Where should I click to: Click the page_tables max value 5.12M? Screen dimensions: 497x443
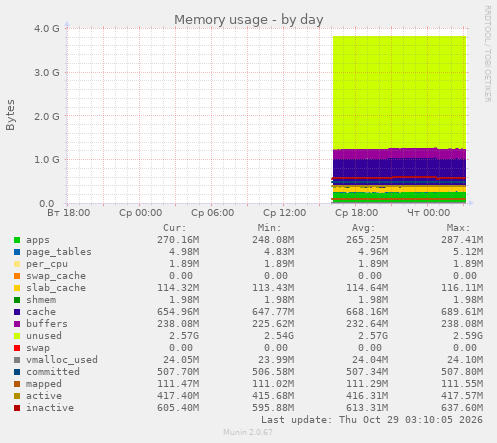point(468,252)
